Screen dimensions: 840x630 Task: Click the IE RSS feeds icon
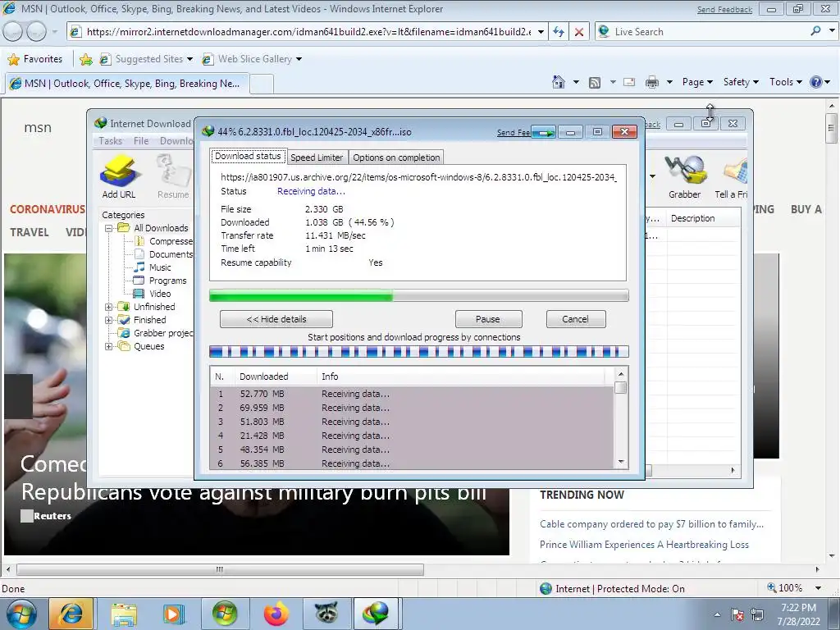coord(594,83)
